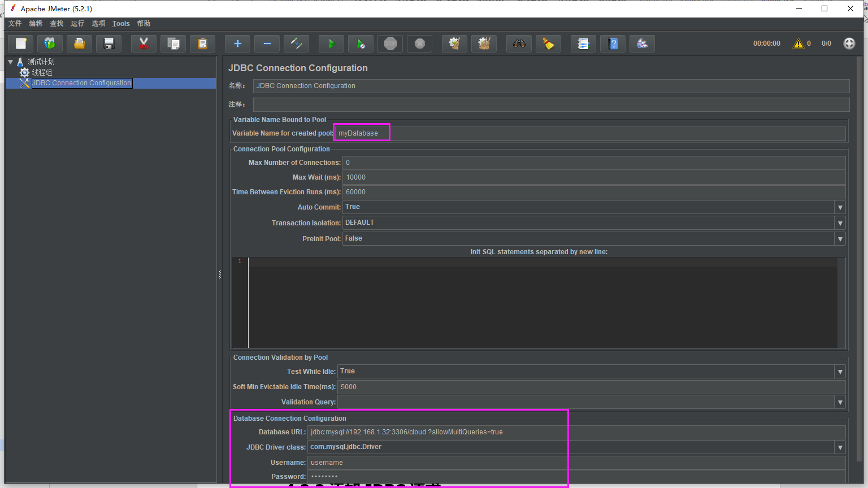Open the 运行 menu

click(77, 23)
